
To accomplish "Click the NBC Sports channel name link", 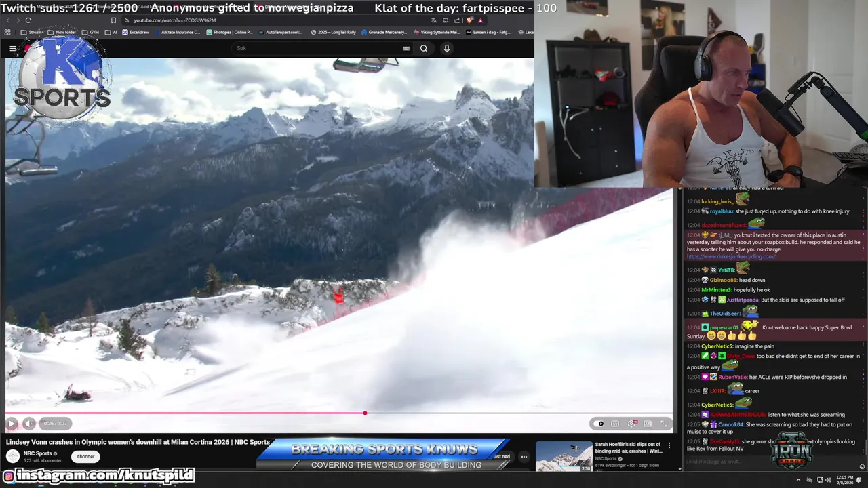I will point(38,453).
